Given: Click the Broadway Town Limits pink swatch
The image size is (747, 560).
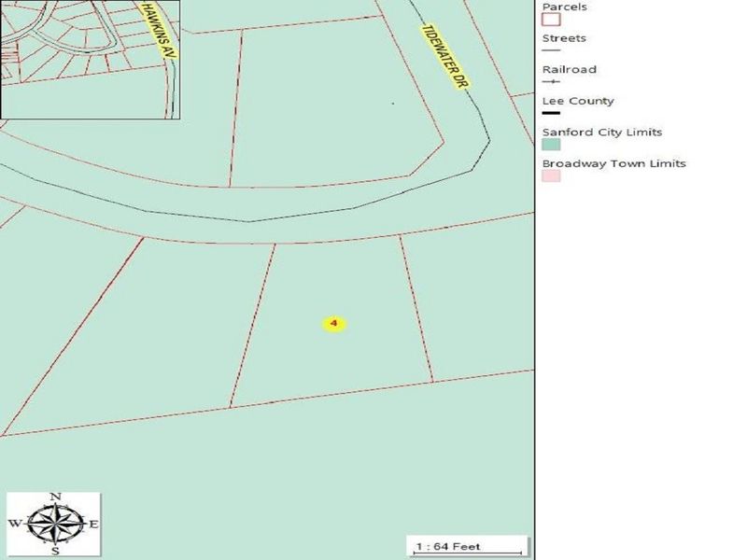Looking at the screenshot, I should (551, 176).
